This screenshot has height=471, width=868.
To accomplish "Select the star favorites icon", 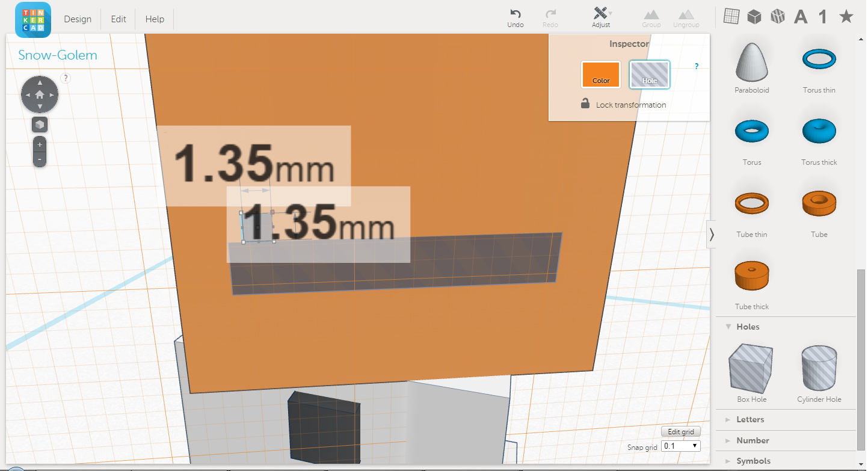I will 846,16.
